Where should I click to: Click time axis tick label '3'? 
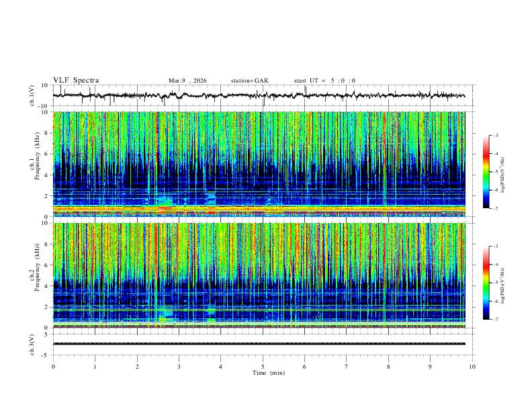(x=179, y=367)
